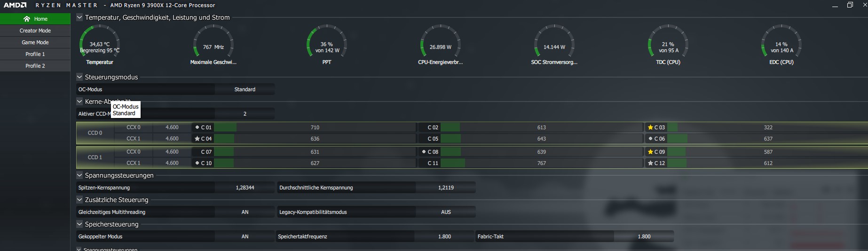Click the SOC Stromversorgung gauge
This screenshot has height=251, width=868.
click(554, 45)
